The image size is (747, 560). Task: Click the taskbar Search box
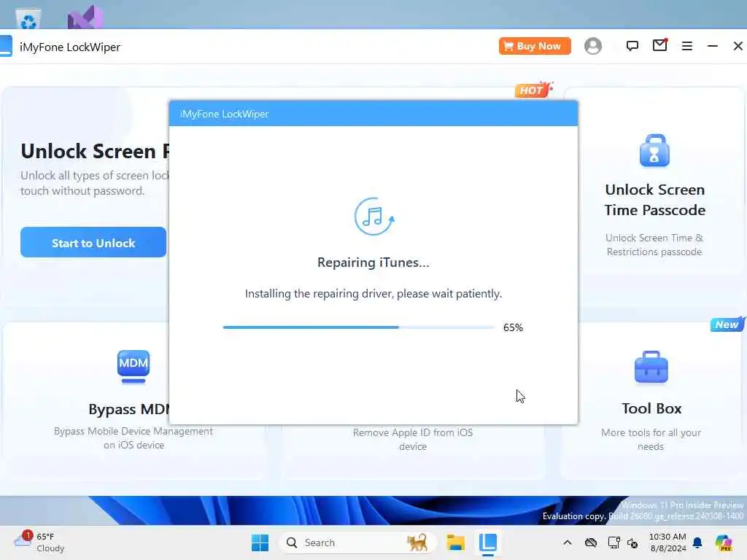[357, 542]
